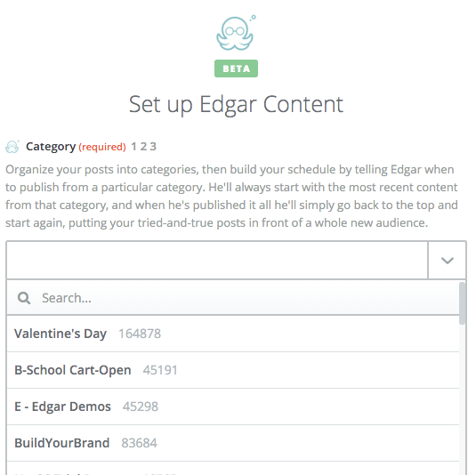476x475 pixels.
Task: Pick the E - Edgar Demos category
Action: point(233,407)
